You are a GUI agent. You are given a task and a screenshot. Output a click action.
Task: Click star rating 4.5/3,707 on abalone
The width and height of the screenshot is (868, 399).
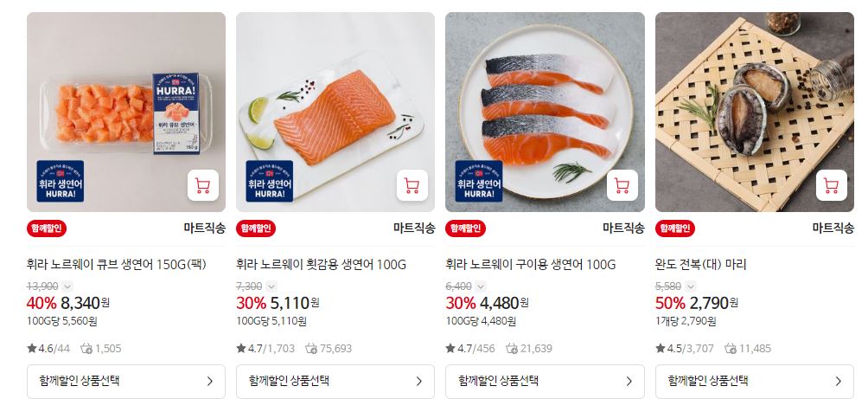[684, 349]
